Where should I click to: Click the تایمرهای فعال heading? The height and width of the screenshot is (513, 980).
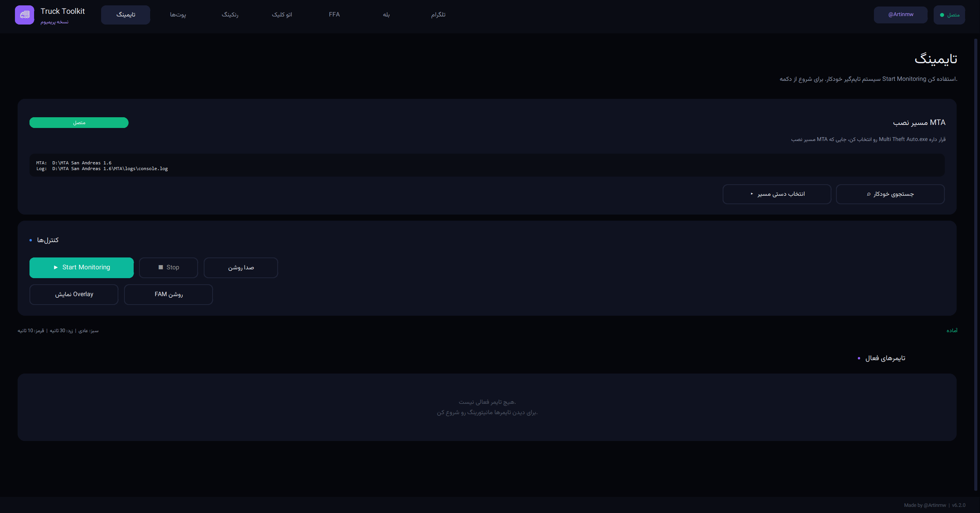tap(885, 358)
